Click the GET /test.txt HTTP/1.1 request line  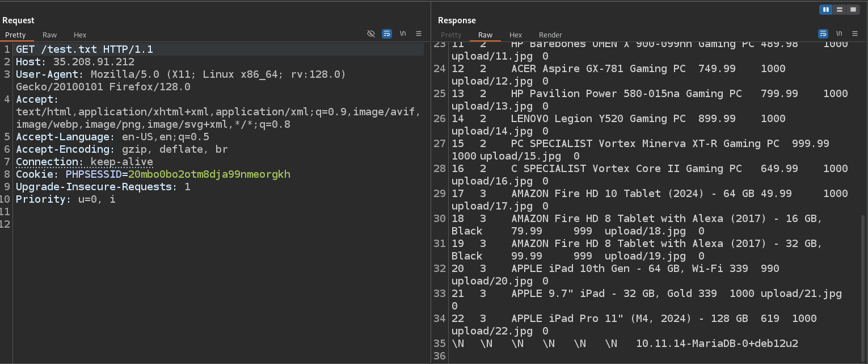(85, 49)
